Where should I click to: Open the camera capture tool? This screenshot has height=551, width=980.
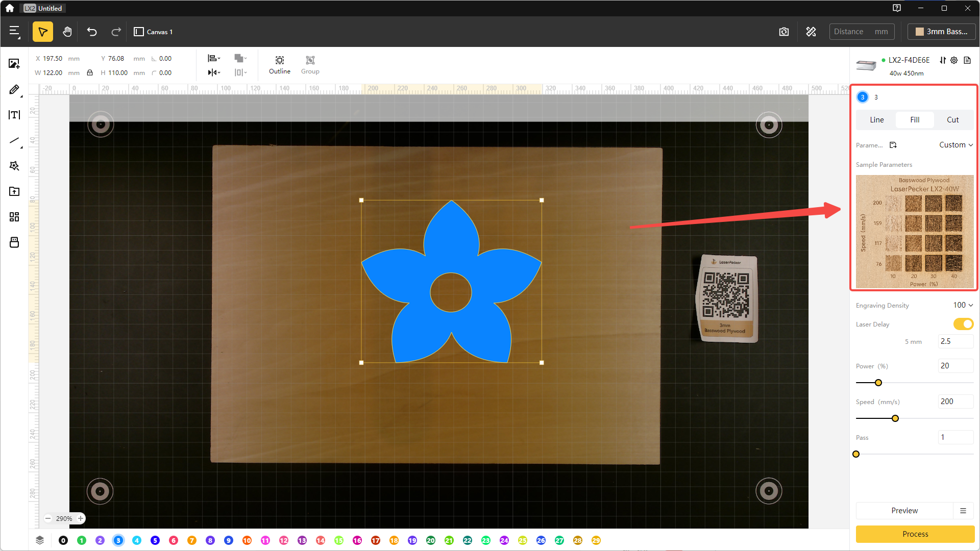(784, 32)
